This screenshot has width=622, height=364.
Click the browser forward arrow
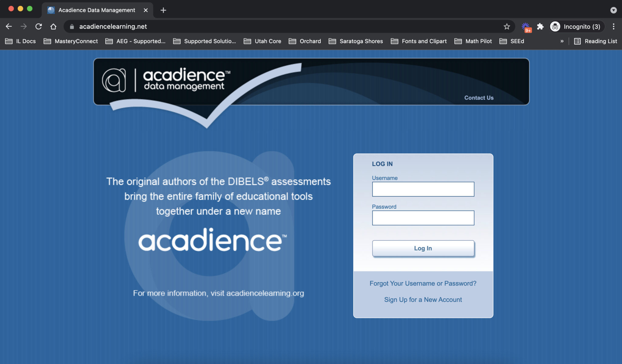coord(23,26)
